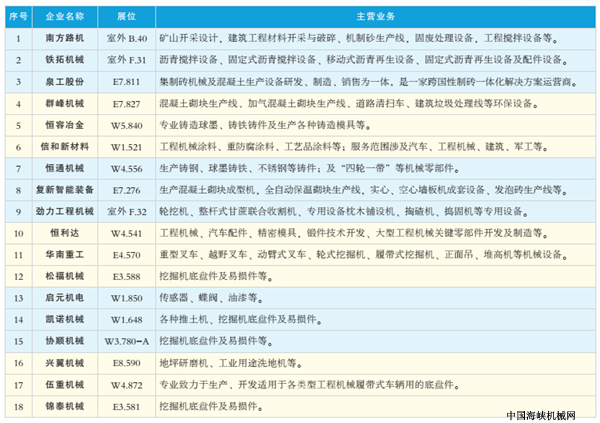Click business text starting 工程机械、汽车配件
The width and height of the screenshot is (600, 423).
click(x=354, y=233)
